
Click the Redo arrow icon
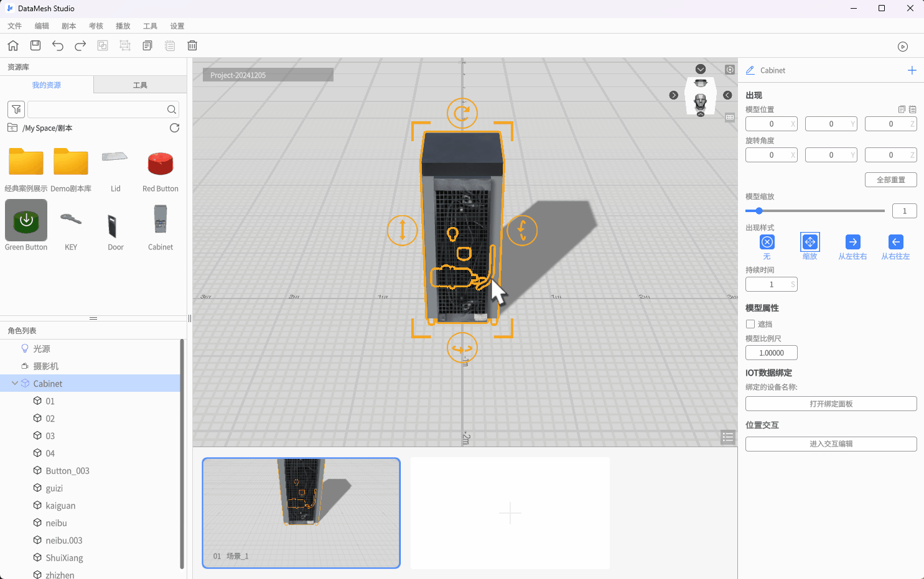click(x=80, y=45)
